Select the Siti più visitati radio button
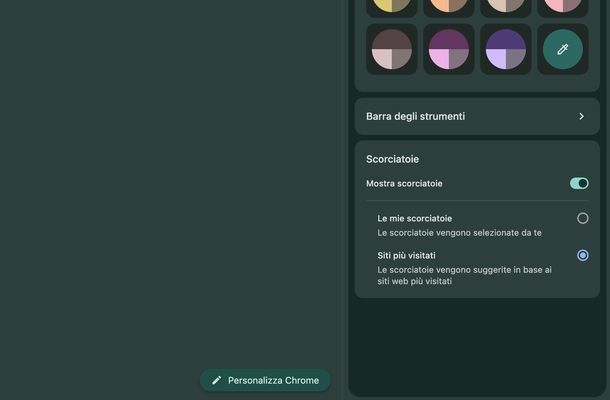Viewport: 610px width, 400px height. [583, 255]
